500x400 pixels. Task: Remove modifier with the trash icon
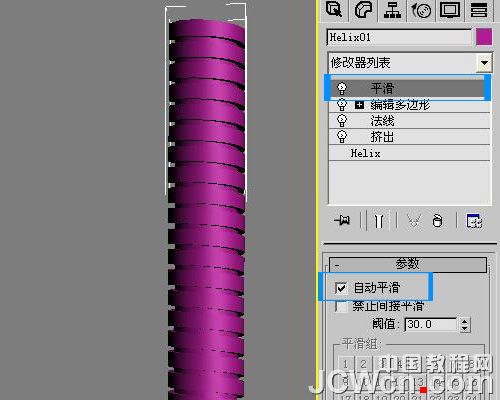point(437,221)
